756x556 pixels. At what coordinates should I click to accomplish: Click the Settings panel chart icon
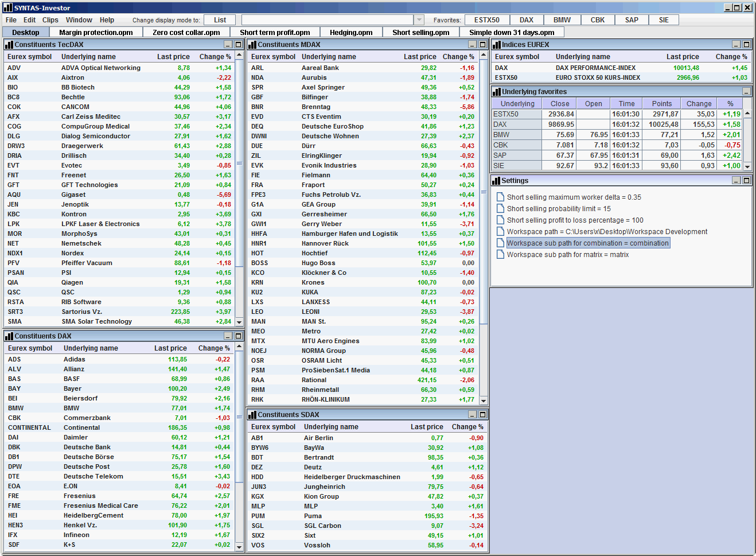[496, 181]
